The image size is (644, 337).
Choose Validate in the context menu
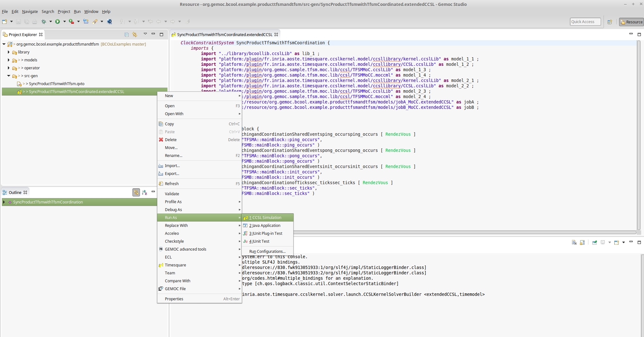172,194
